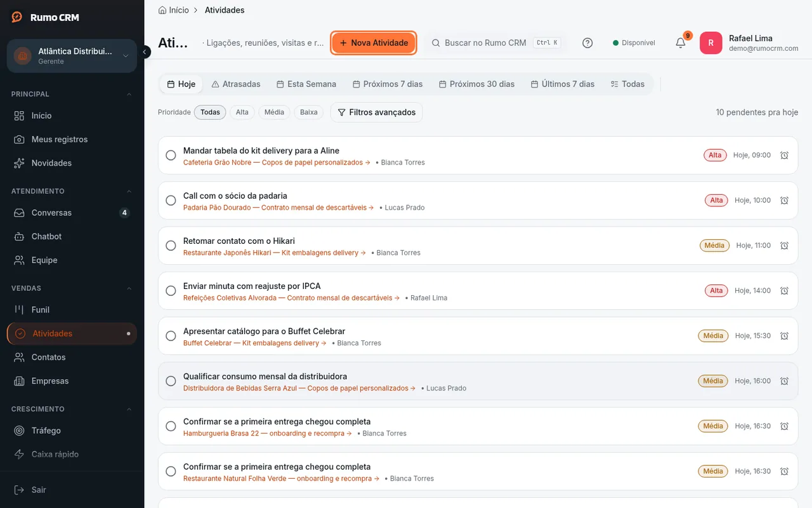Open Novidades in the sidebar
Viewport: 812px width, 508px height.
(x=72, y=163)
